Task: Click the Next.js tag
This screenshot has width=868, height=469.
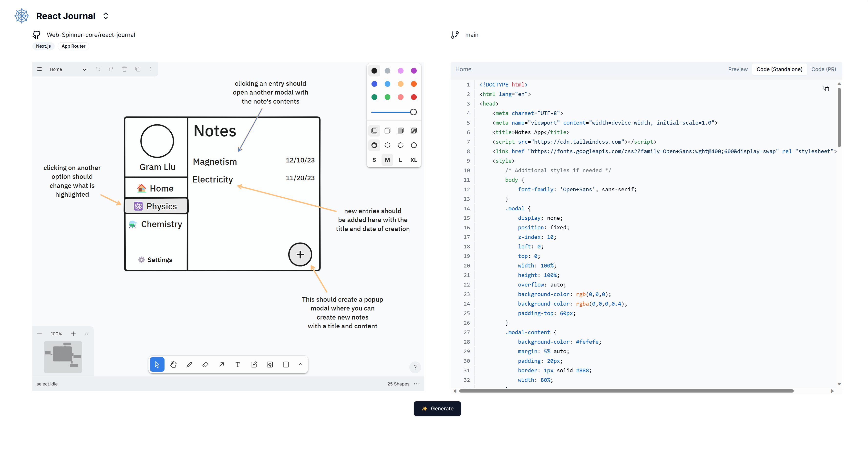Action: click(43, 46)
